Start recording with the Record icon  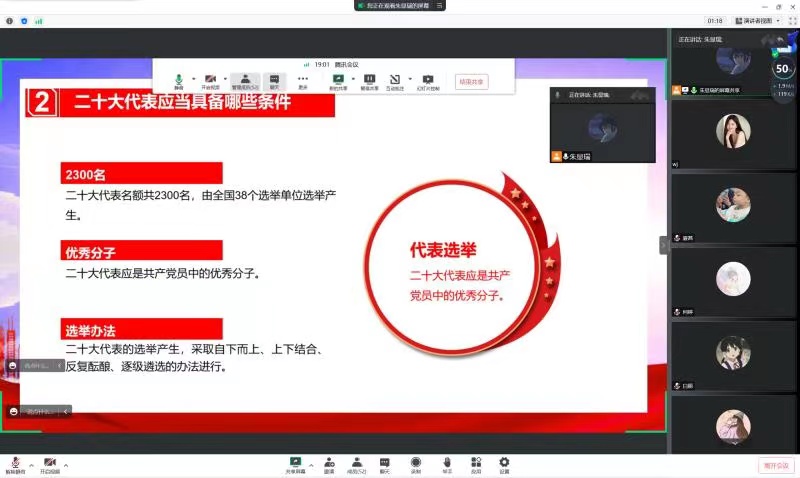(415, 463)
